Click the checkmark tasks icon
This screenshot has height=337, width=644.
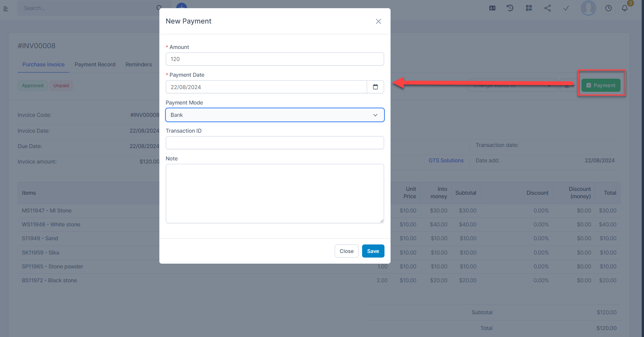point(566,8)
